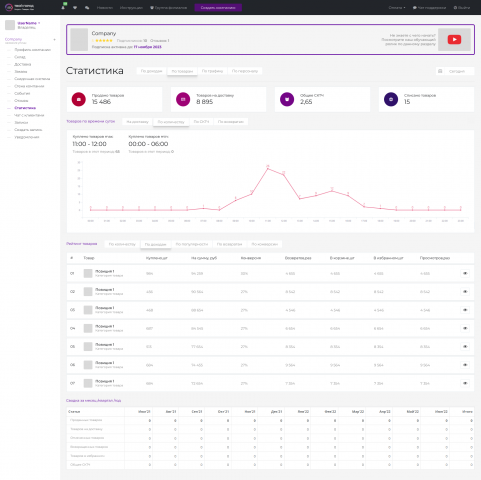This screenshot has width=481, height=480.
Task: Switch to the 'По трафику' statistics tab
Action: (212, 71)
